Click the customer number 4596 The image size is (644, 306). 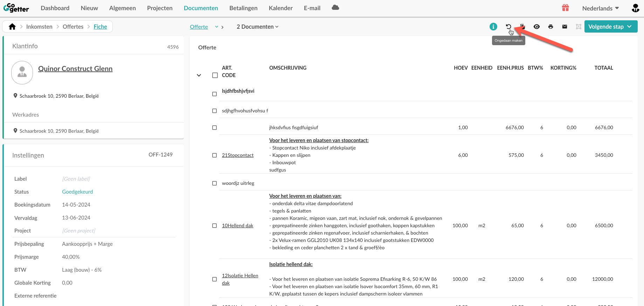[173, 47]
